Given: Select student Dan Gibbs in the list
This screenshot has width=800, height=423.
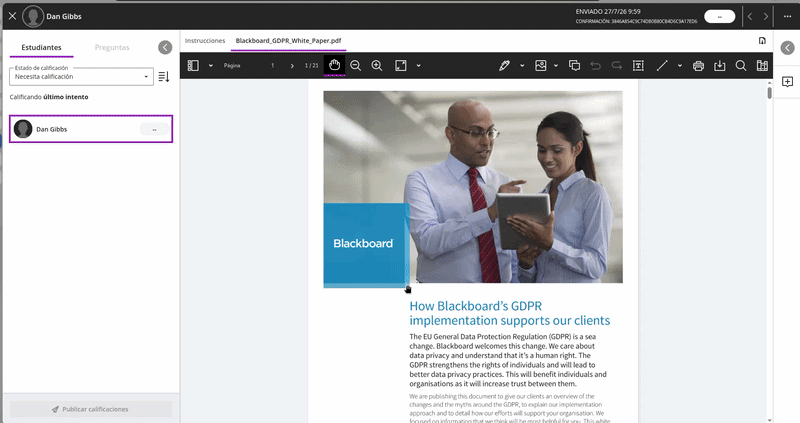Looking at the screenshot, I should coord(91,129).
